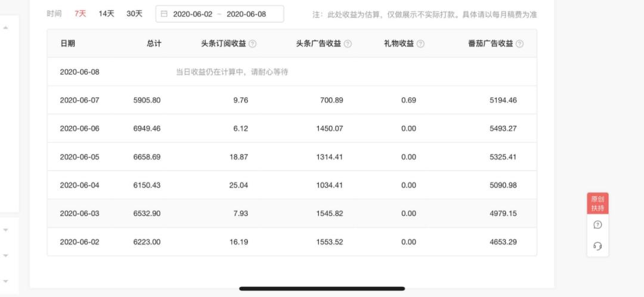Open date range picker 2020-06-02 ~ 2020-06-08
The image size is (644, 297).
[219, 14]
